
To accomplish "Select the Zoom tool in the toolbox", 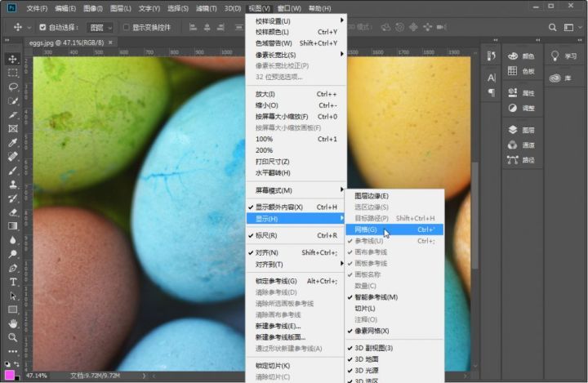I will point(13,337).
